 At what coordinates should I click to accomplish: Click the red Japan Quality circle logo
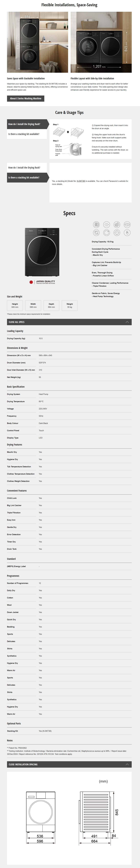tap(31, 282)
